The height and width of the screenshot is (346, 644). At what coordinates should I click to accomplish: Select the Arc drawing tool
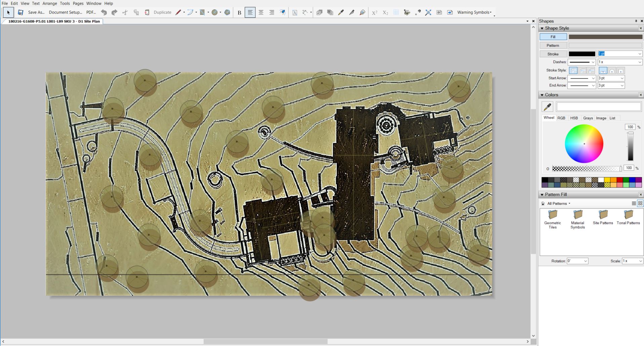click(x=190, y=12)
